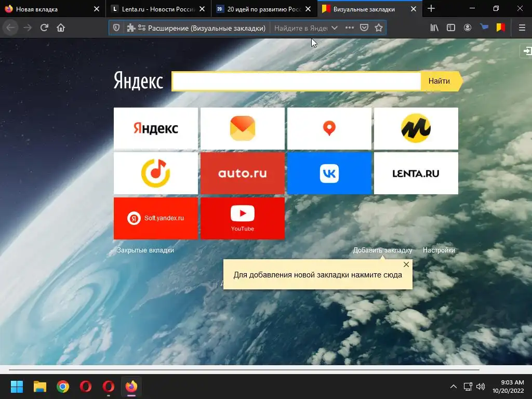Open the Soft.yandex.ru bookmark tile
This screenshot has height=399, width=532.
(x=156, y=218)
